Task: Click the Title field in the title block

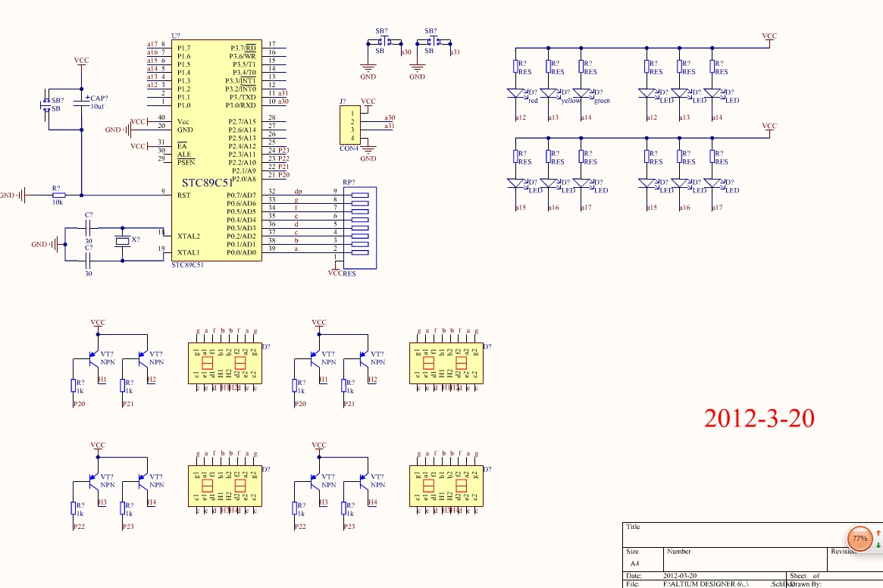Action: (x=634, y=527)
